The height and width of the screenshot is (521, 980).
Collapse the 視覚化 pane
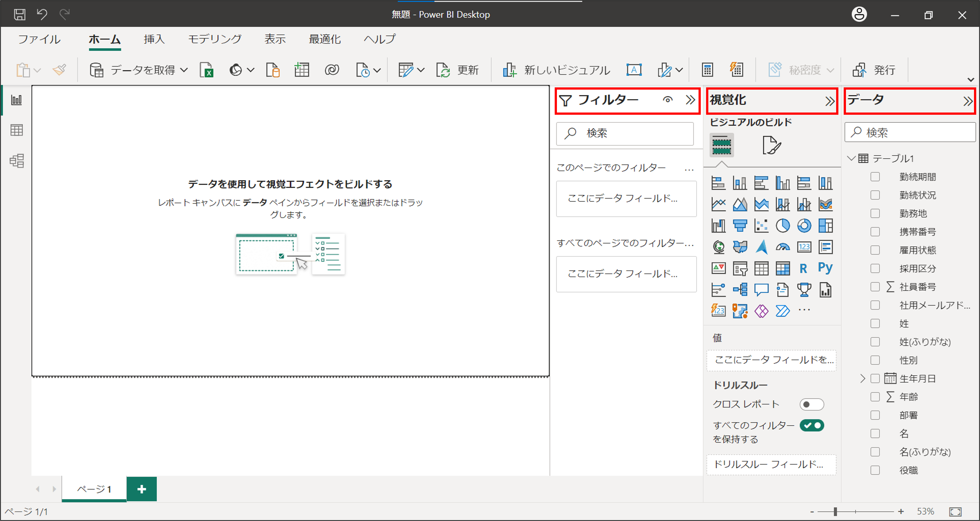point(830,101)
